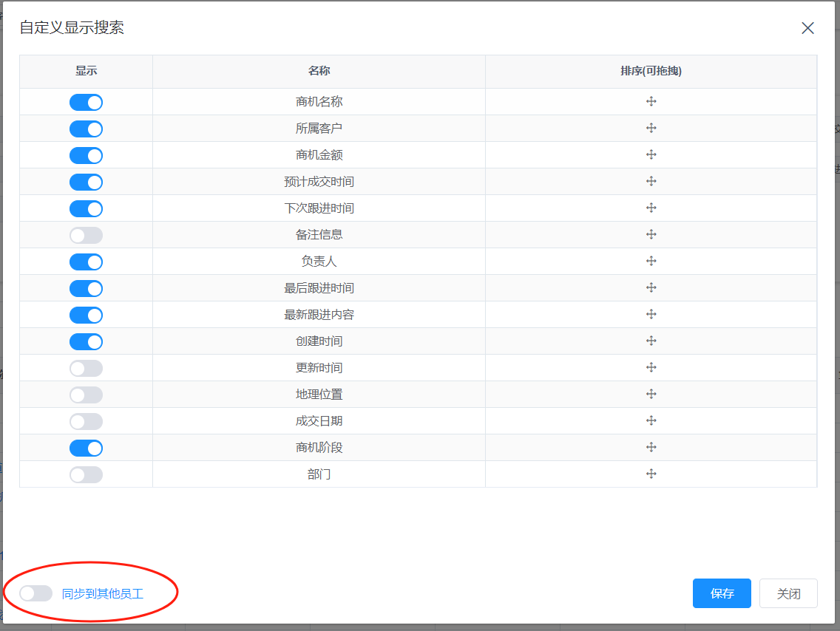Click the drag icon for 商机金额 row
The height and width of the screenshot is (631, 840).
651,155
